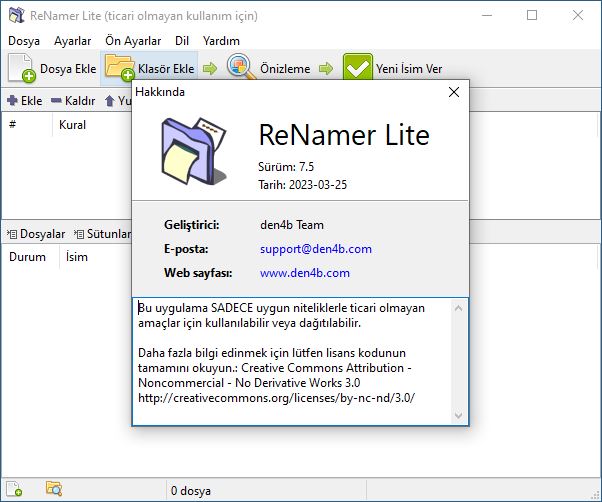
Task: Click the Dosya Ekle add-file icon
Action: (x=22, y=68)
